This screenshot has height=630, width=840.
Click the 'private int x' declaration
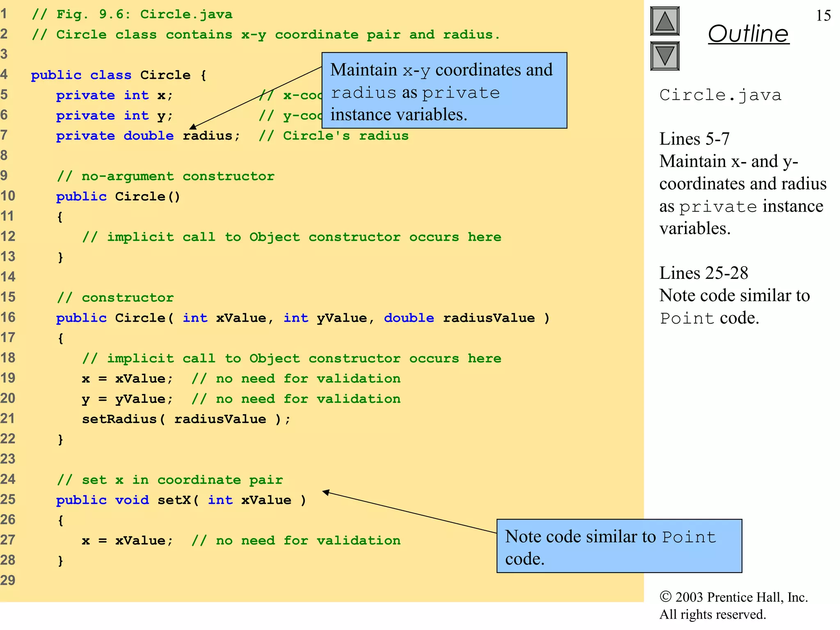[114, 95]
